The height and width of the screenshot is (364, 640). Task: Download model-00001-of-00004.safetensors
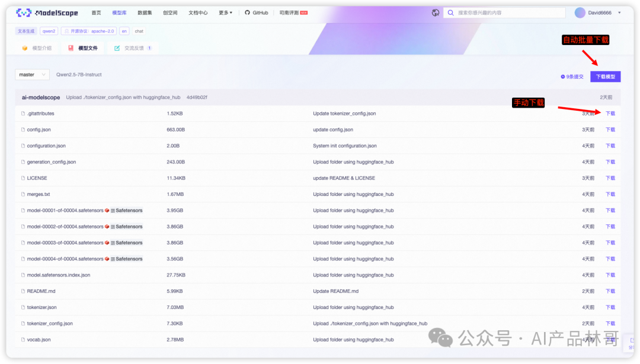pos(610,210)
